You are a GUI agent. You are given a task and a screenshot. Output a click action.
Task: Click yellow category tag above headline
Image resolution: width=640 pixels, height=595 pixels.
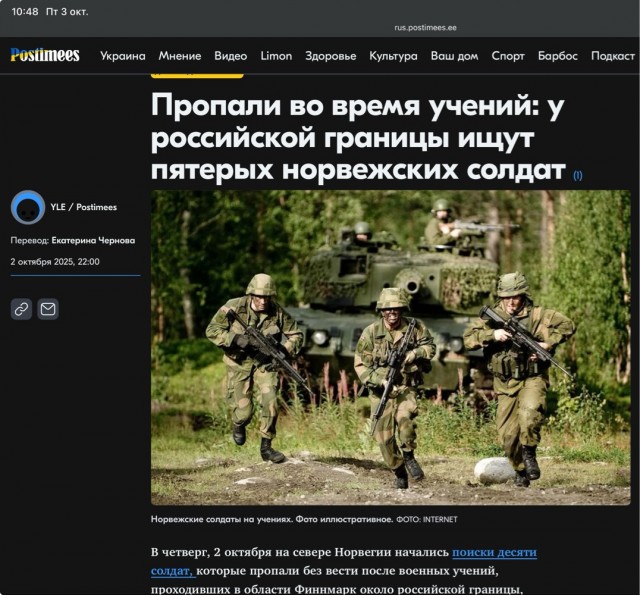tap(197, 75)
